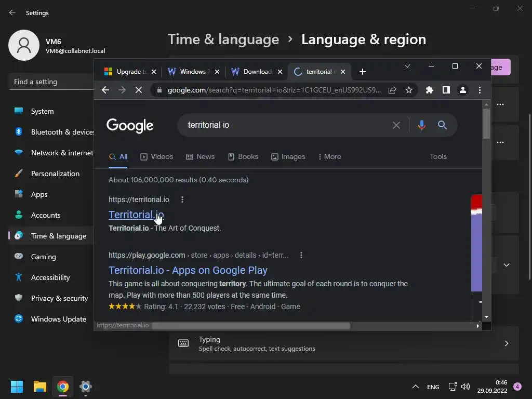The height and width of the screenshot is (399, 532).
Task: Click Chrome horizontal scrollbar right arrow
Action: (478, 326)
